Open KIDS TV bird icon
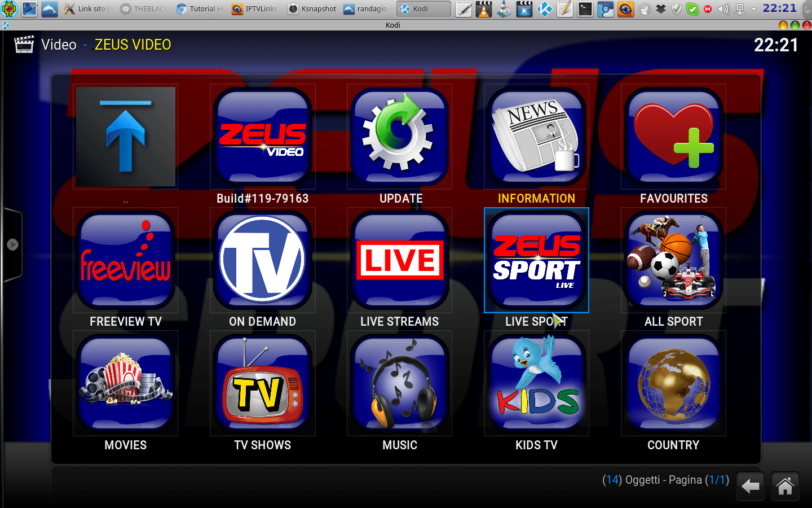The image size is (812, 508). (x=537, y=383)
